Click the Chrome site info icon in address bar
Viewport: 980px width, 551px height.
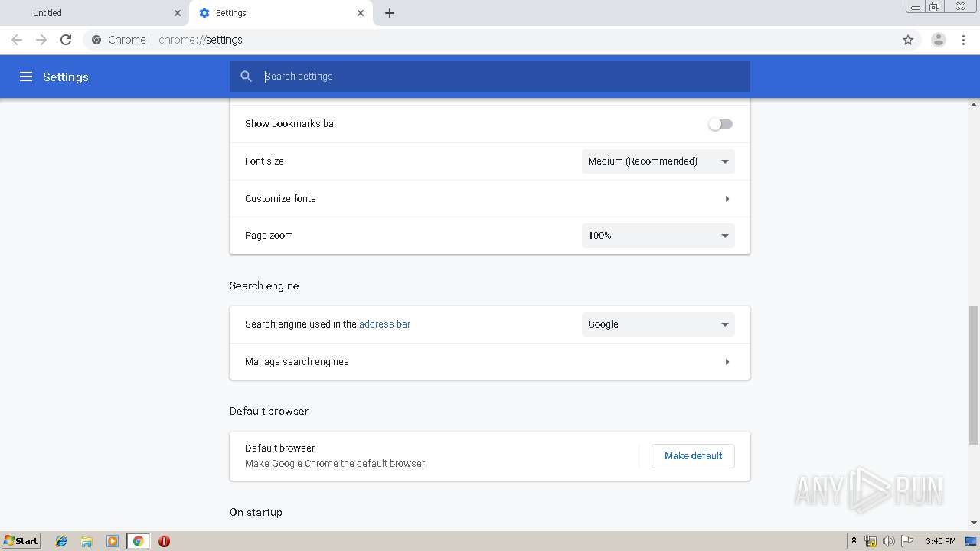click(96, 40)
